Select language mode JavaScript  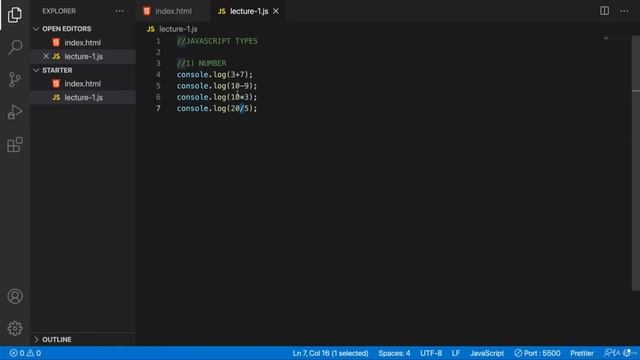[x=487, y=353]
